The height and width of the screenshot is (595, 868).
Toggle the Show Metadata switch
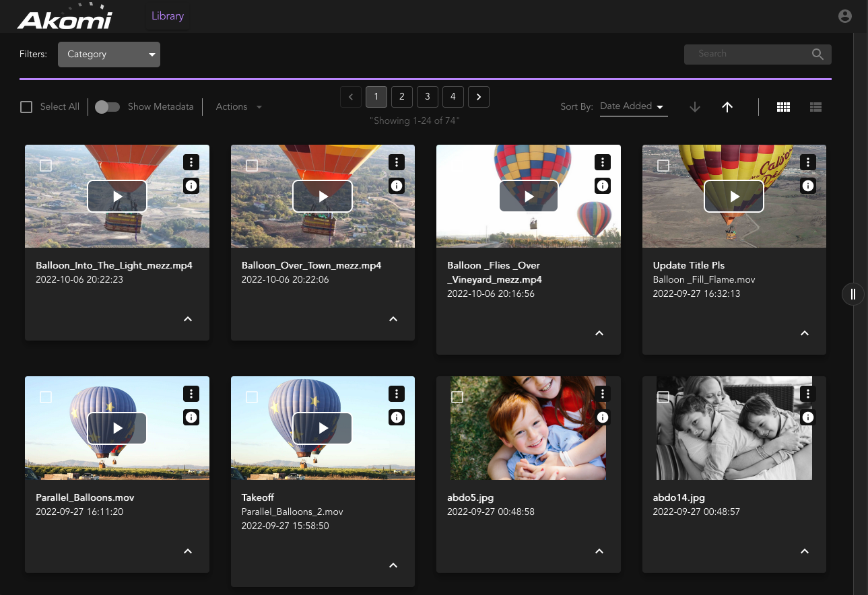[x=107, y=107]
